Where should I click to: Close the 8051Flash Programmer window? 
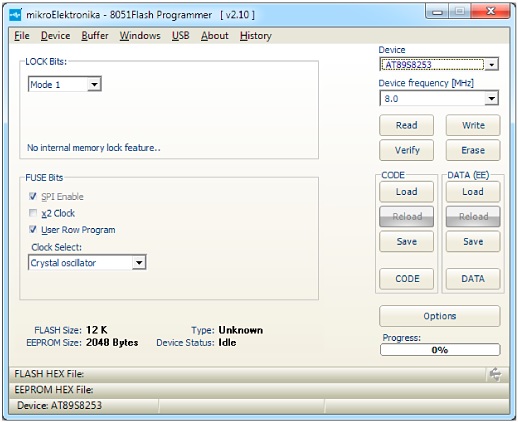[x=491, y=12]
